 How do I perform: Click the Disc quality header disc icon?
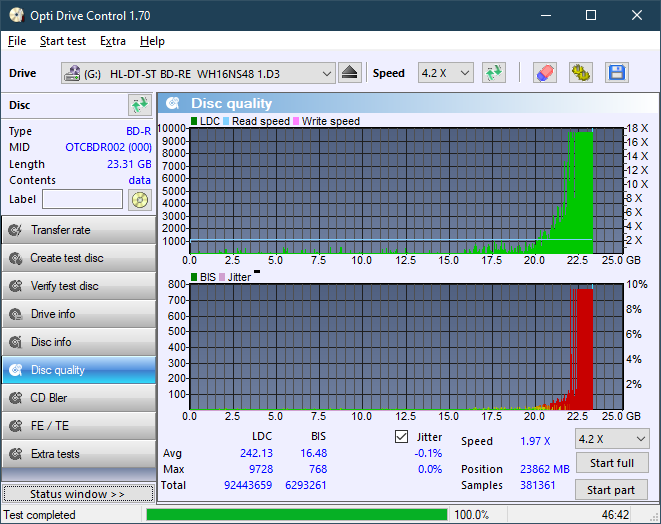(173, 103)
